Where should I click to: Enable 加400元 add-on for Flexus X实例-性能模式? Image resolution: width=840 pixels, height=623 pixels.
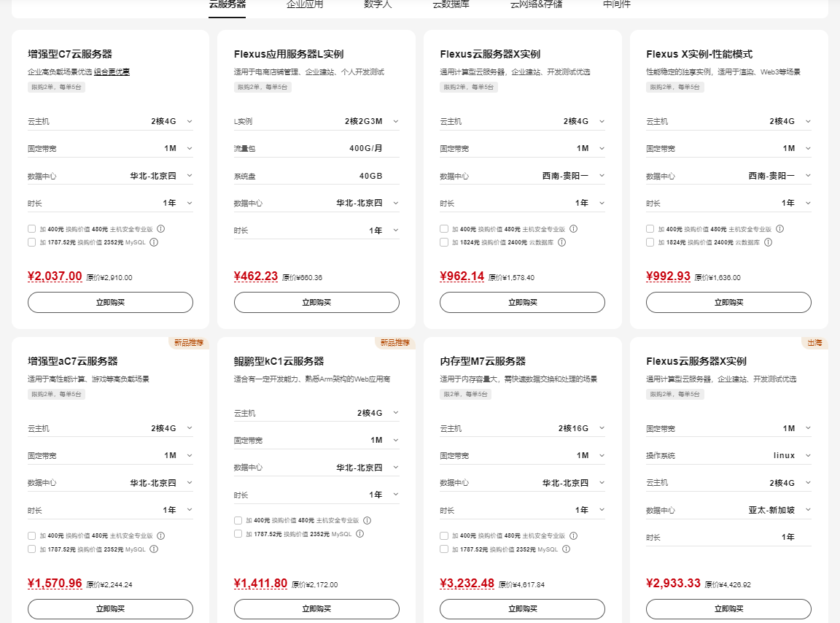[650, 229]
